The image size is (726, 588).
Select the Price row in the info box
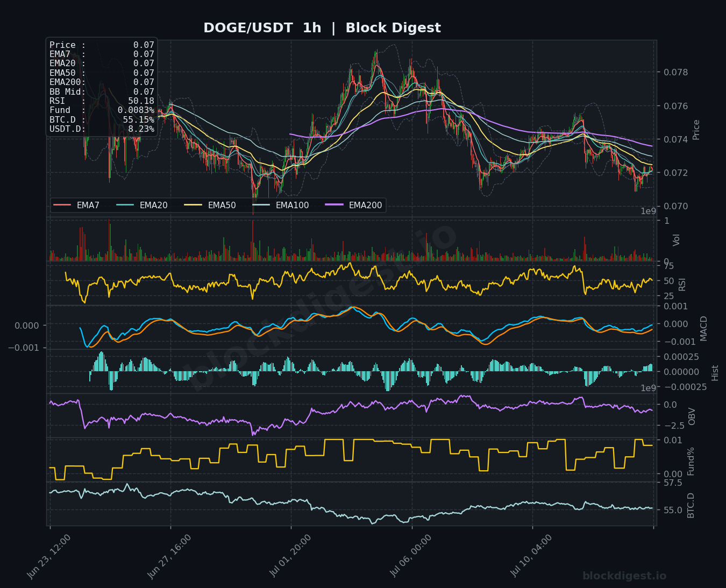(102, 45)
